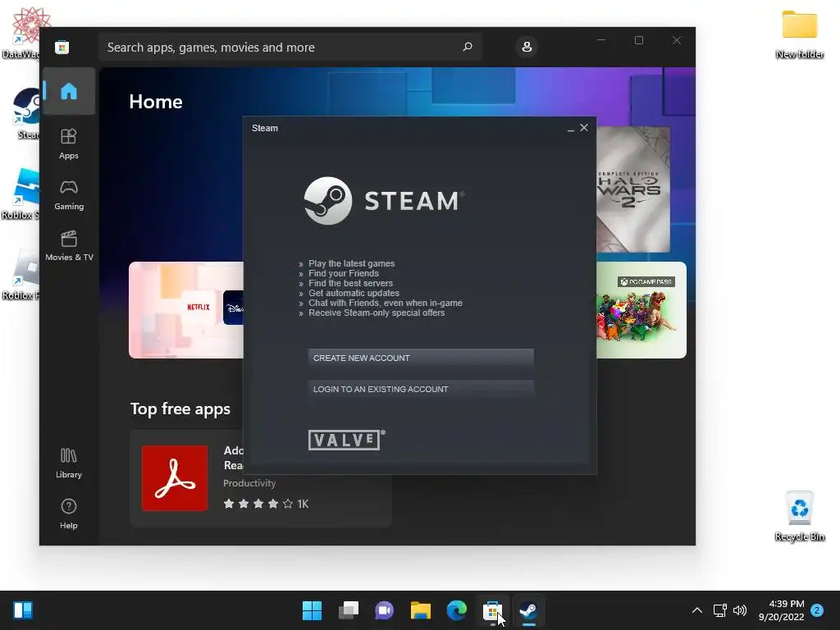
Task: Open volume icon in system tray
Action: click(740, 610)
